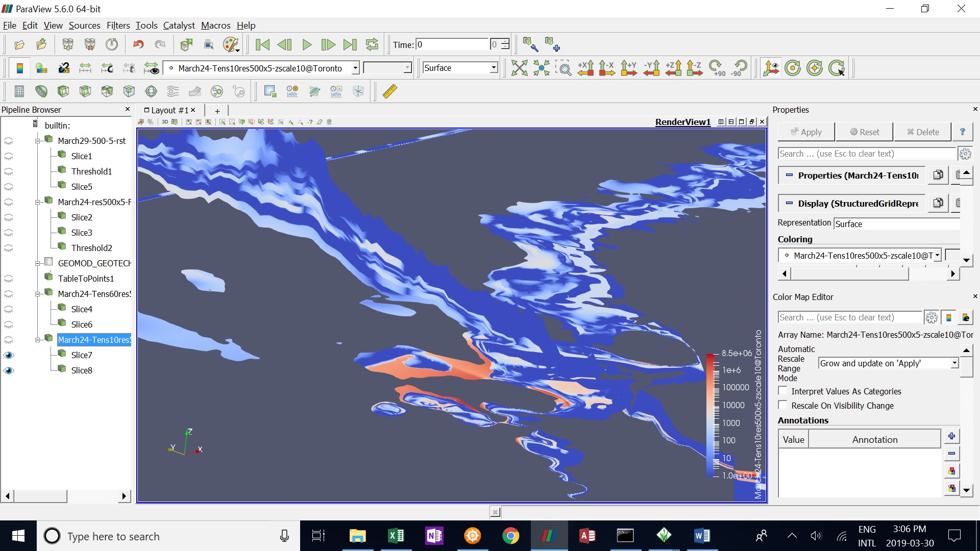980x551 pixels.
Task: Open the File menu
Action: click(x=10, y=26)
